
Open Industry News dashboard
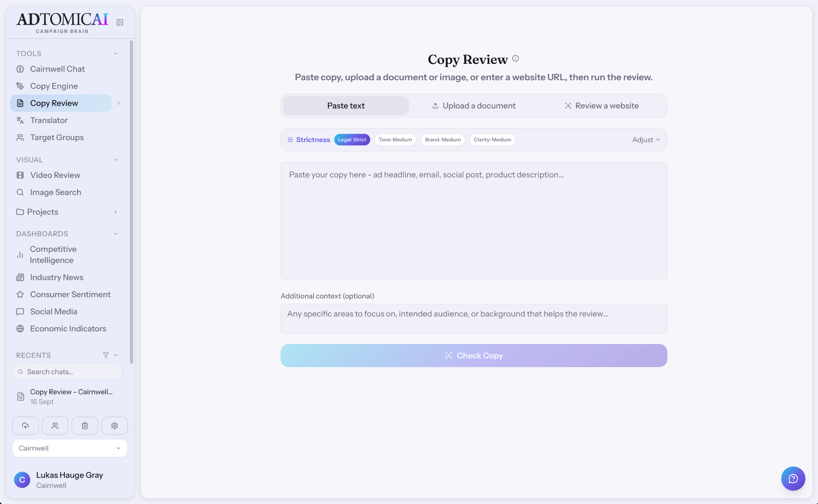click(61, 277)
